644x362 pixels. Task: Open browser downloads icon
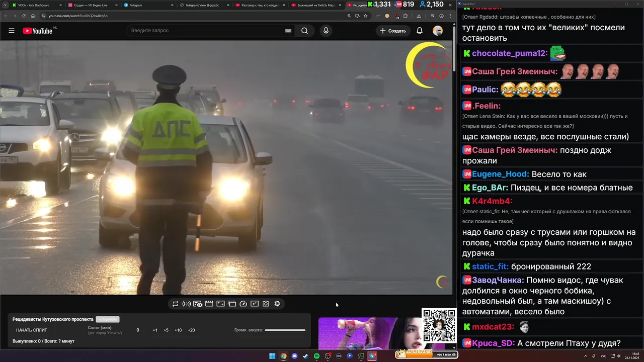point(419,16)
